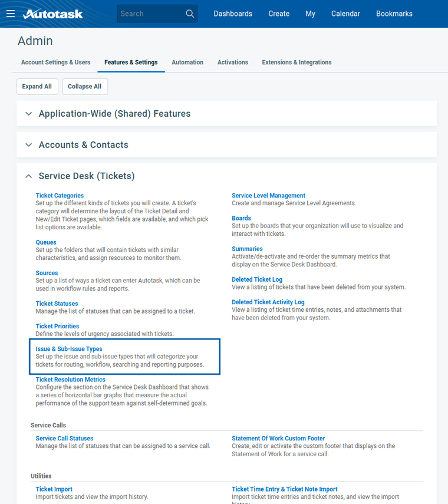Click the Autotask logo
The image size is (448, 504).
[x=53, y=14]
